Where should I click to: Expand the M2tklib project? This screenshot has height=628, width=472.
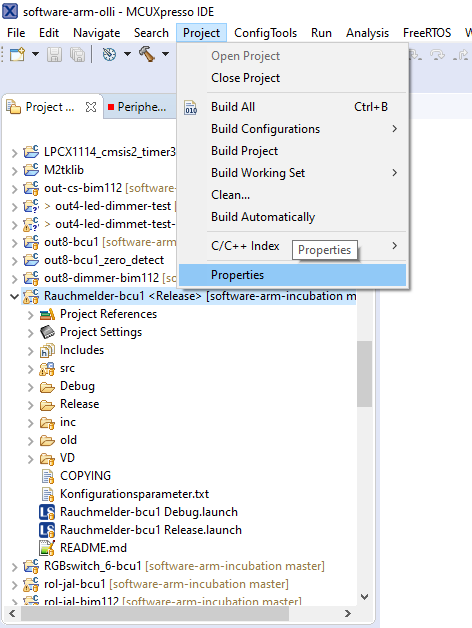point(14,171)
